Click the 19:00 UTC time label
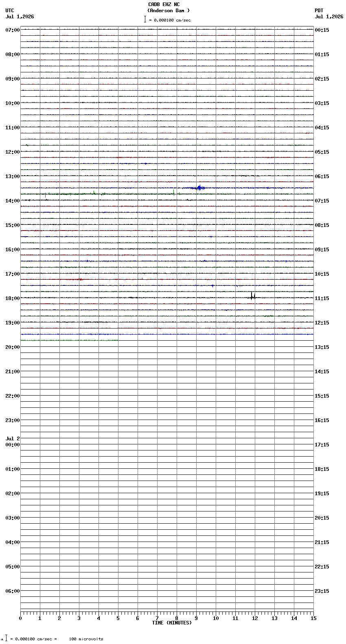This screenshot has height=644, width=346. pos(13,323)
